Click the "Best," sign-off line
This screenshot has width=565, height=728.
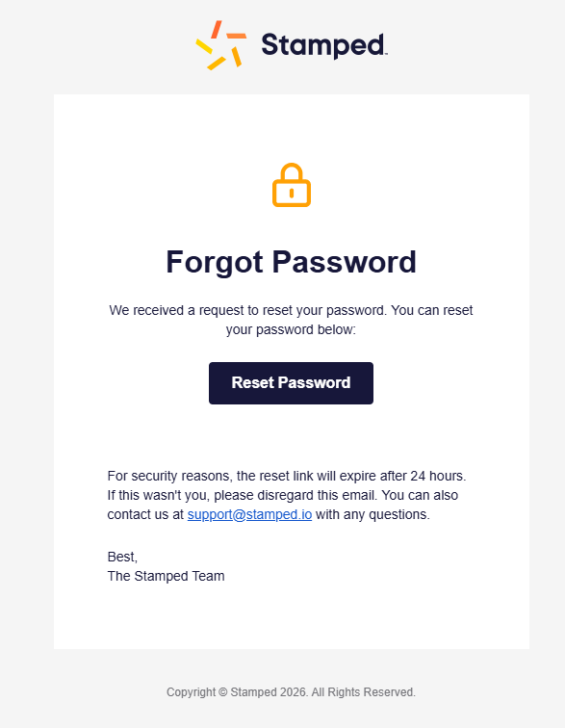tap(122, 557)
